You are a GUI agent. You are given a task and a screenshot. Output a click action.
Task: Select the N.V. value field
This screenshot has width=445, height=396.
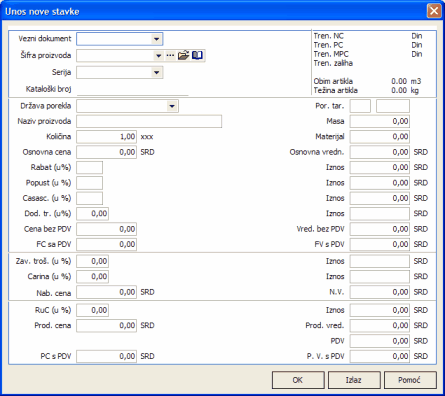tap(380, 292)
